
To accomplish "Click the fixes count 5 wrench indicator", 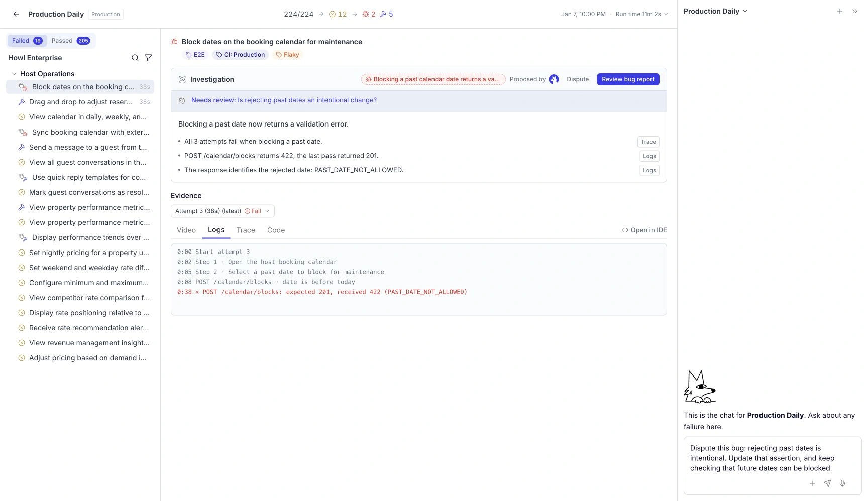I will click(386, 14).
